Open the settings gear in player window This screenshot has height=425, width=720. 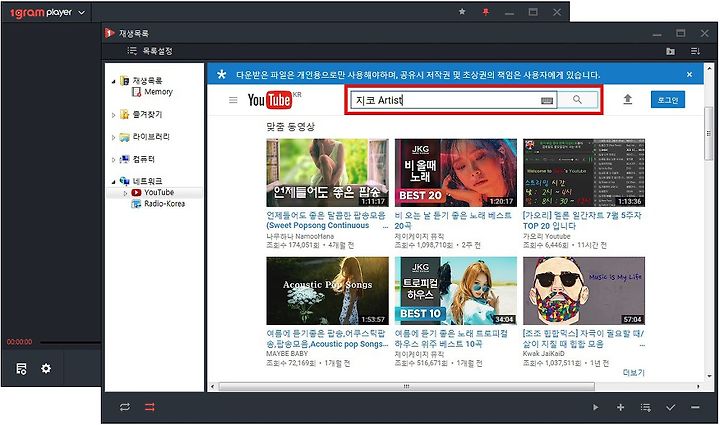[x=46, y=368]
